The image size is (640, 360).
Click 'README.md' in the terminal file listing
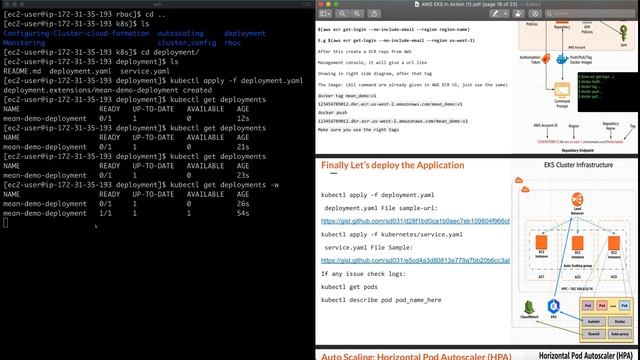tap(22, 71)
